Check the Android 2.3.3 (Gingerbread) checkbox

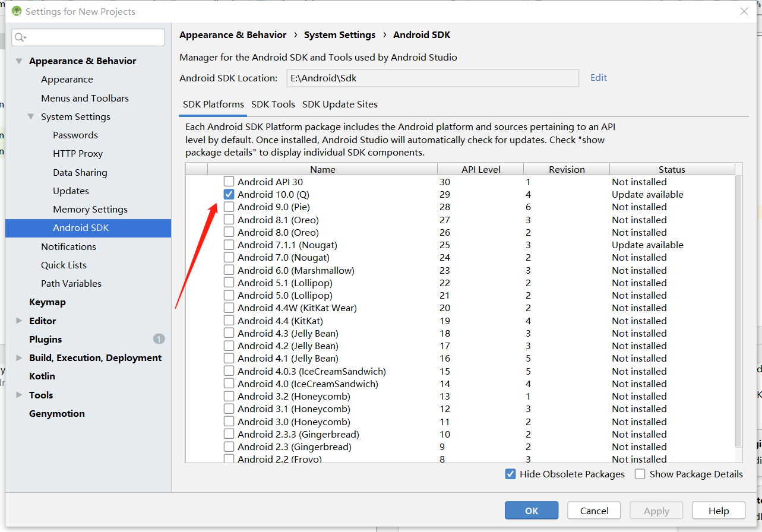tap(229, 434)
